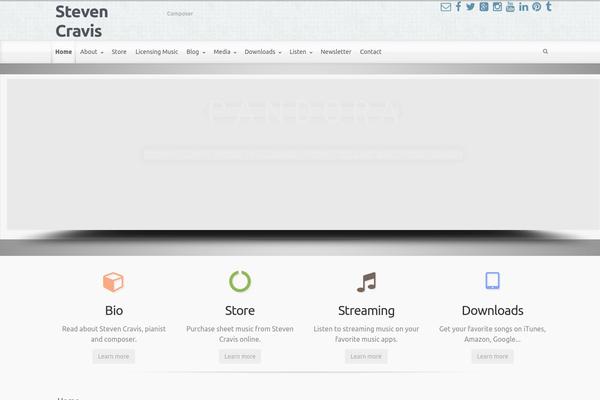The width and height of the screenshot is (600, 400).
Task: Open the Instagram icon
Action: point(497,7)
